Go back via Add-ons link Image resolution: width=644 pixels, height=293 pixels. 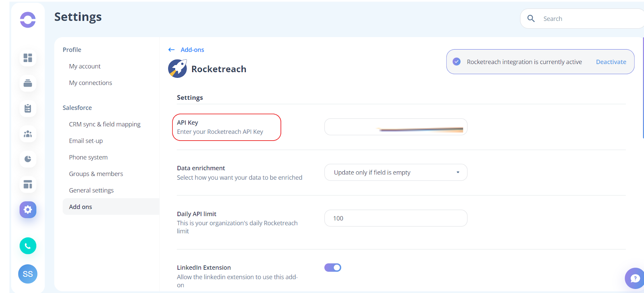tap(192, 50)
